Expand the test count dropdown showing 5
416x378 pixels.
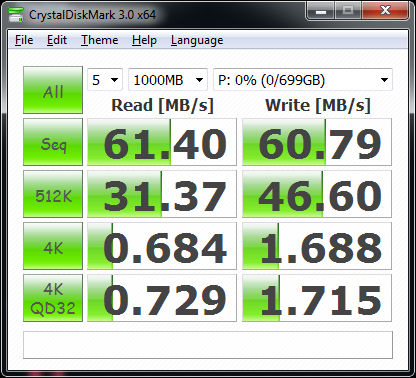(105, 80)
